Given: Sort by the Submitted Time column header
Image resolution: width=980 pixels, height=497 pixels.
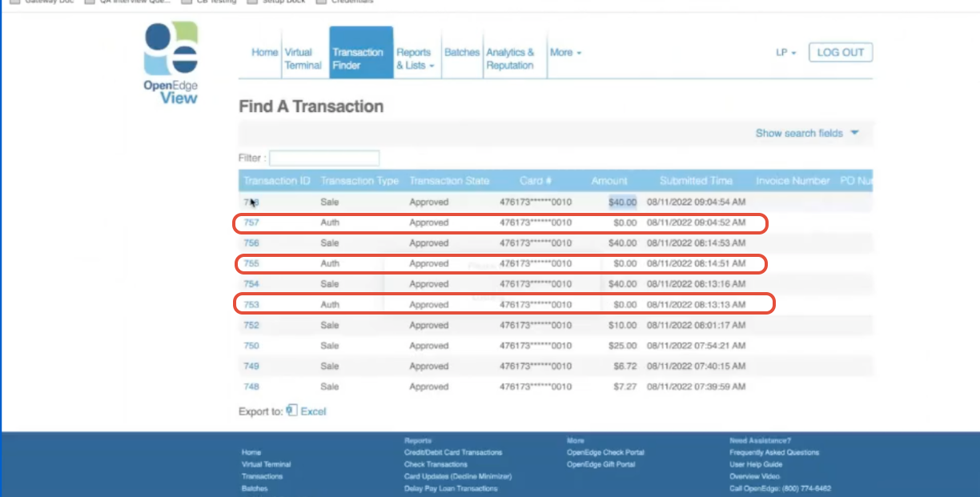Looking at the screenshot, I should [696, 181].
